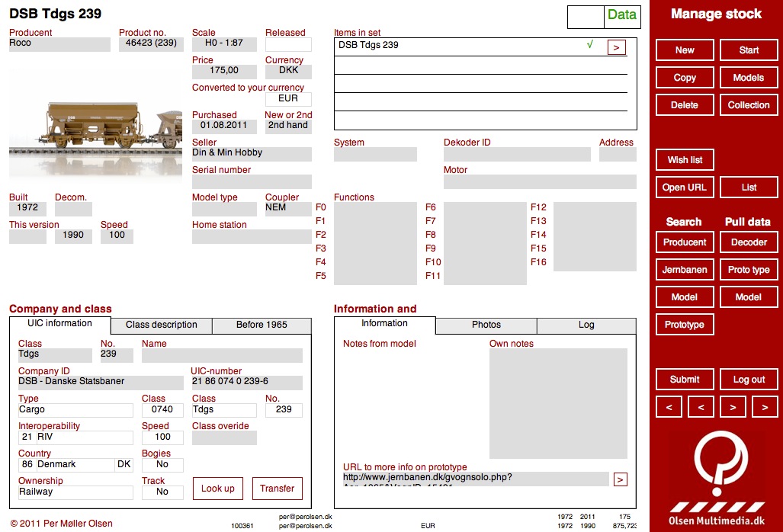Viewport: 783px width, 532px height.
Task: Open the Before 1965 tab
Action: tap(262, 325)
